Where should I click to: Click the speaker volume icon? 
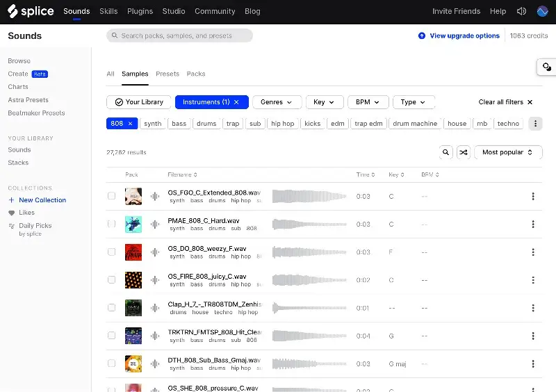tap(521, 11)
